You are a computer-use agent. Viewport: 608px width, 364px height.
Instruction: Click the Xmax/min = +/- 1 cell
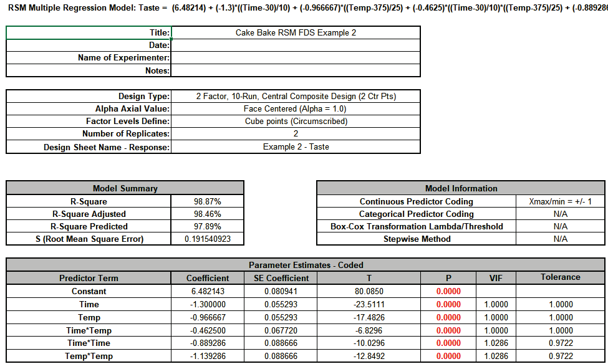point(561,201)
